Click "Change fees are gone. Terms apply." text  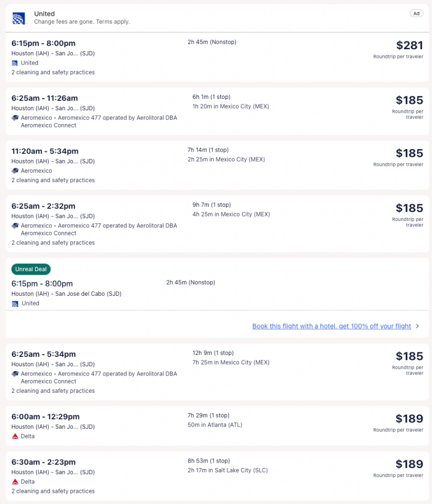point(82,22)
